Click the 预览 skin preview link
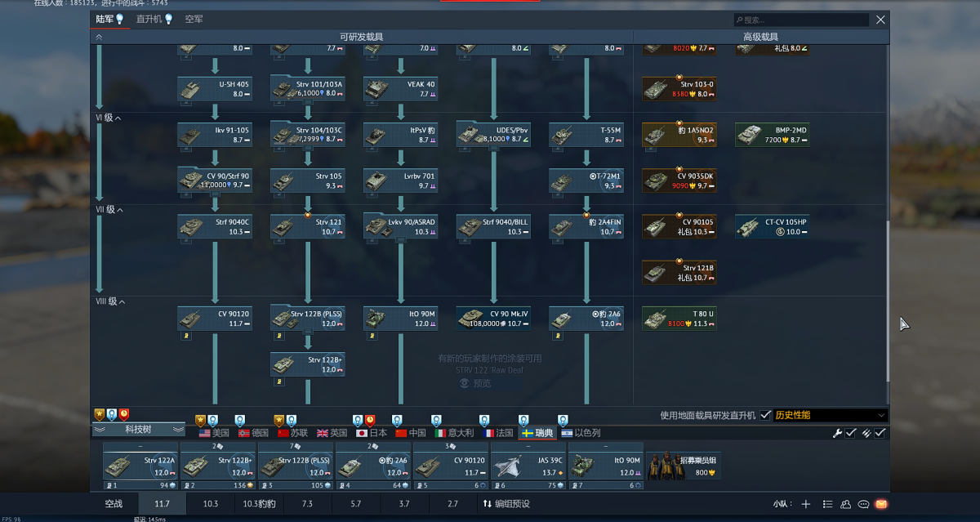 tap(476, 382)
